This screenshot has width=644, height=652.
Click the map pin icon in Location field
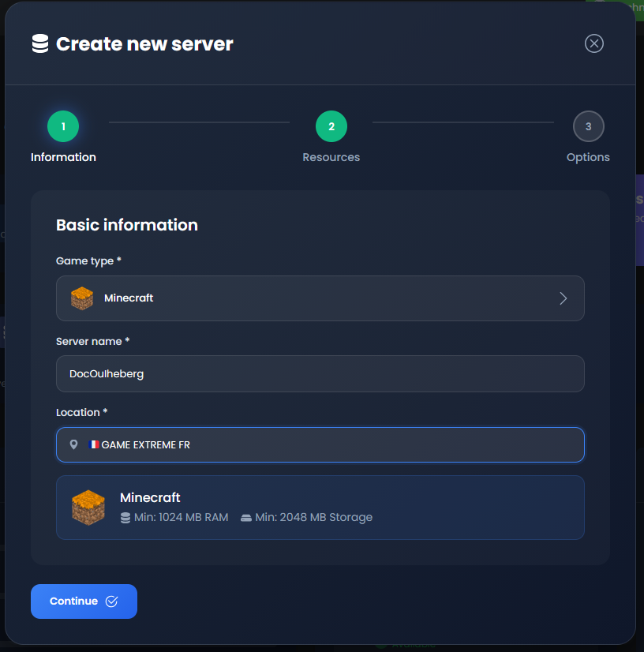coord(74,444)
